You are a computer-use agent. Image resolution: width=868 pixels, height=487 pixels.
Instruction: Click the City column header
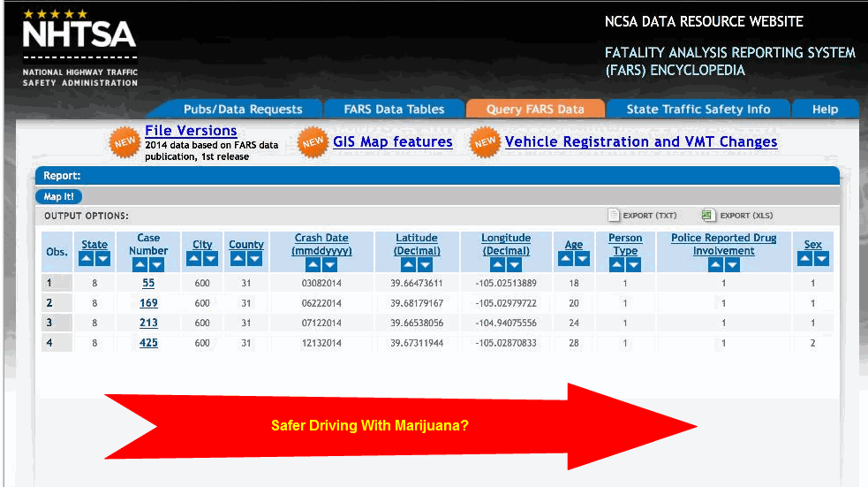coord(202,244)
